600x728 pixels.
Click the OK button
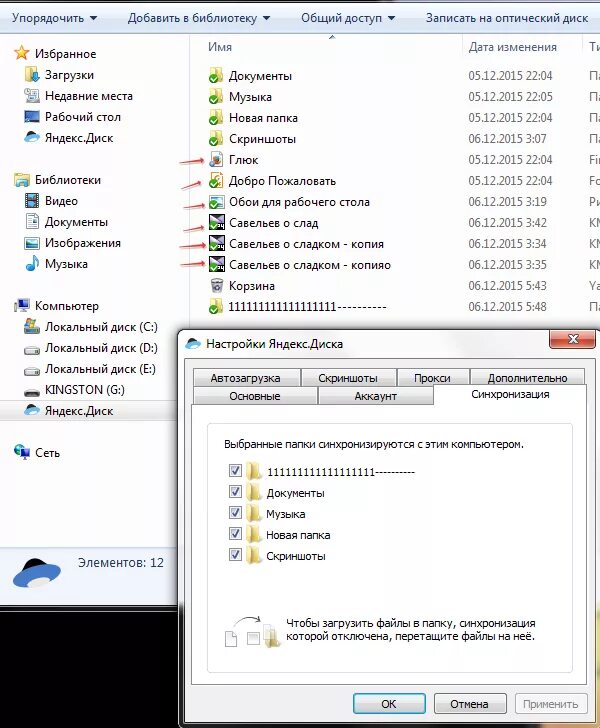389,704
